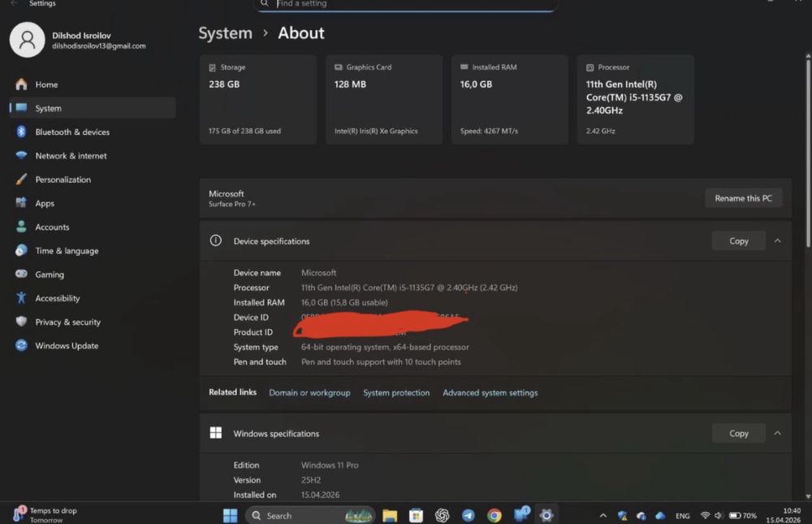This screenshot has height=524, width=812.
Task: Open the Home page in sidebar
Action: pos(93,84)
